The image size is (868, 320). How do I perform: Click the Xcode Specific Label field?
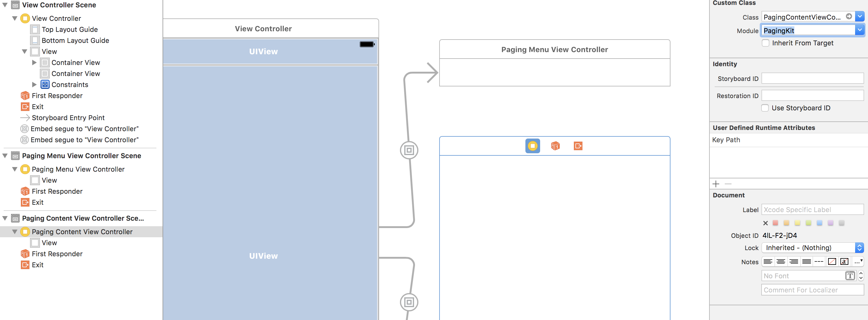pyautogui.click(x=812, y=209)
